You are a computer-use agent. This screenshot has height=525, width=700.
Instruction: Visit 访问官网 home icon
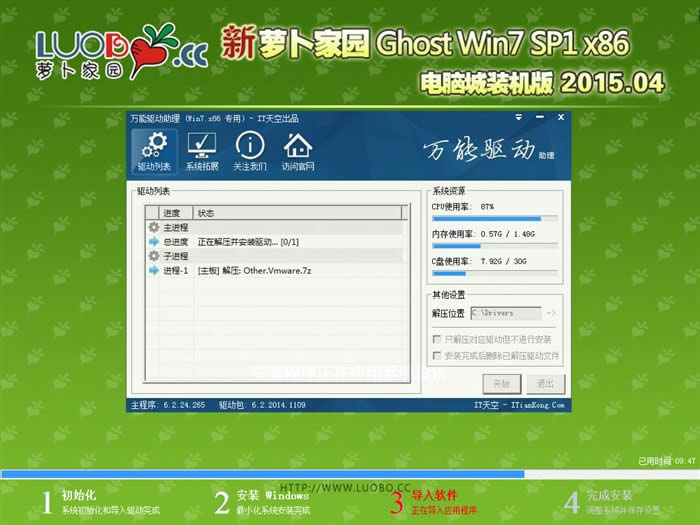[x=298, y=152]
